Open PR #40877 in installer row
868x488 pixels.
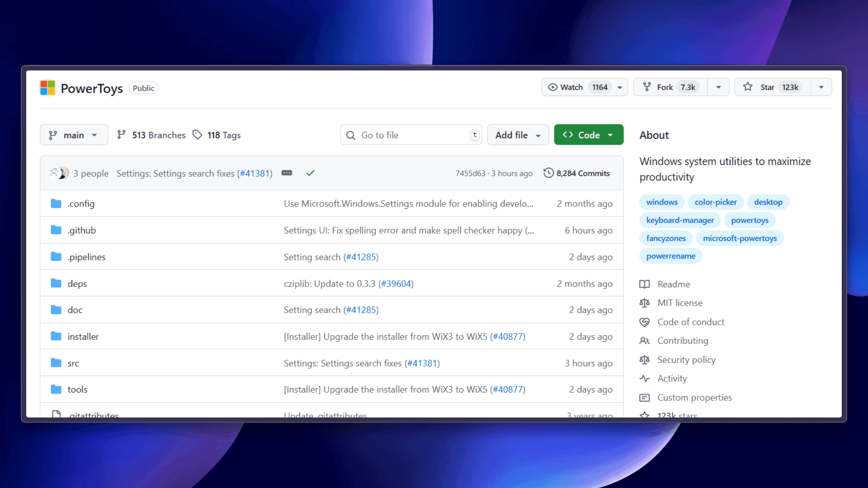[508, 337]
